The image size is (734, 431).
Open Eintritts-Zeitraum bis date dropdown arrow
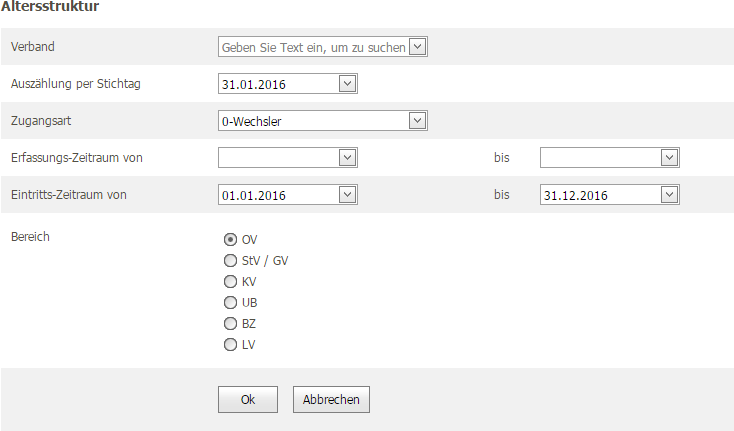point(669,195)
